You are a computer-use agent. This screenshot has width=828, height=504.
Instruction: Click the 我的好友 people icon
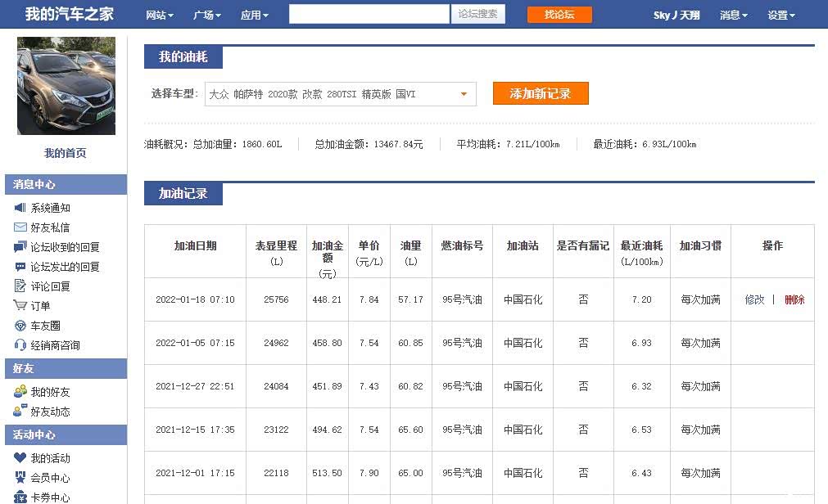tap(20, 392)
